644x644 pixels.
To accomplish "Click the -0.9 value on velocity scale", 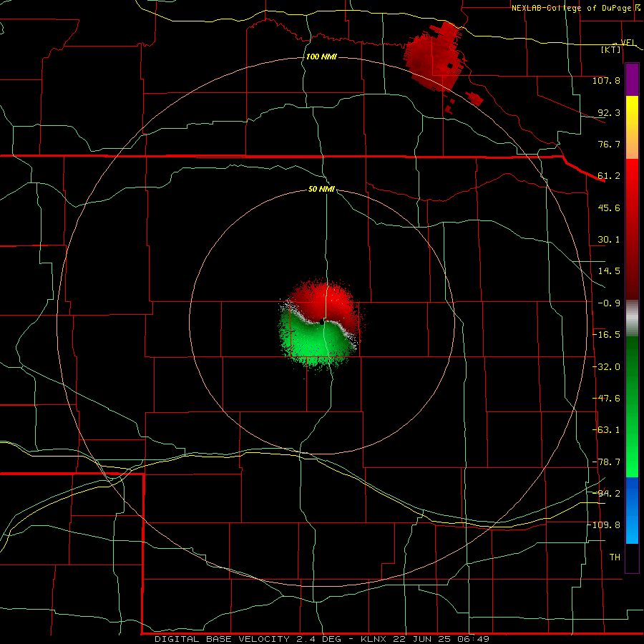I will [609, 303].
